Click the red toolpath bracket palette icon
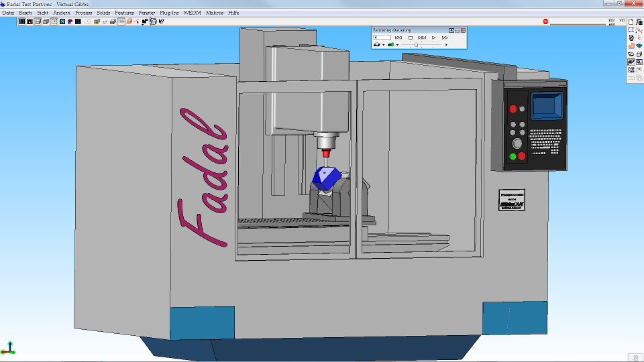This screenshot has width=644, height=362. pos(639,69)
